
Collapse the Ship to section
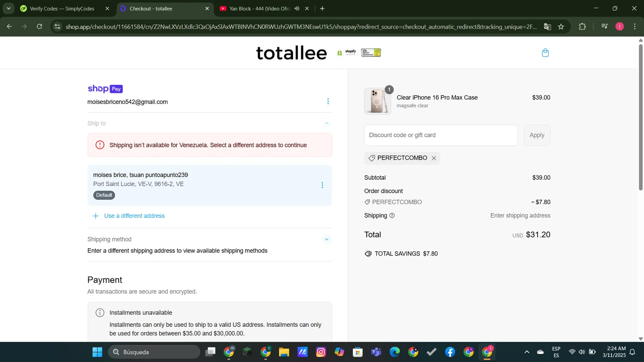(327, 124)
